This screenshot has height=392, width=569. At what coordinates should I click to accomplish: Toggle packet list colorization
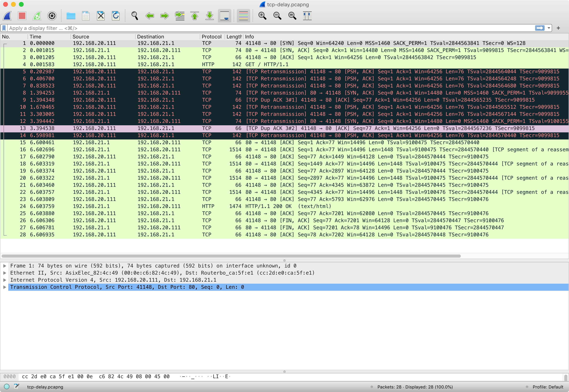[243, 16]
